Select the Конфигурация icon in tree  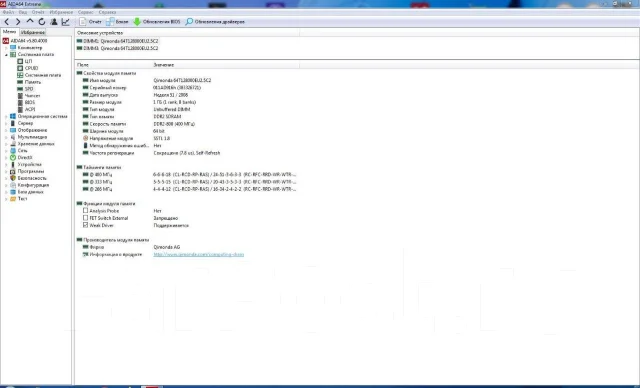[x=13, y=185]
